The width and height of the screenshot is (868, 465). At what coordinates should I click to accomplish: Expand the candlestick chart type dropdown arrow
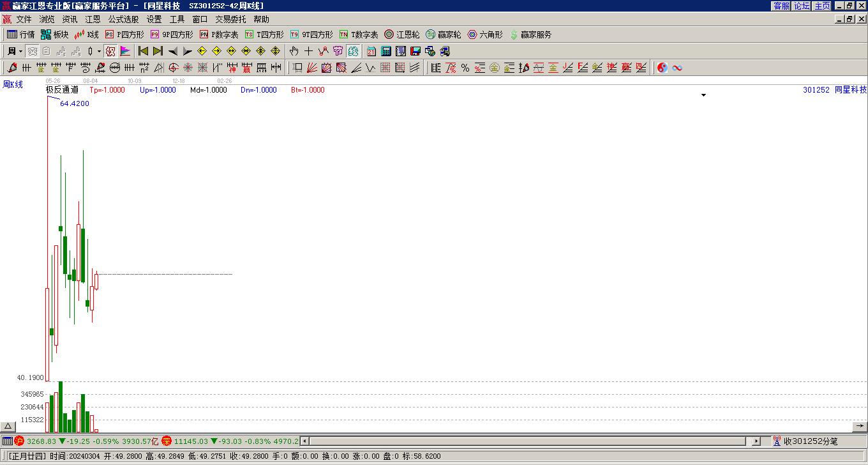(x=99, y=51)
